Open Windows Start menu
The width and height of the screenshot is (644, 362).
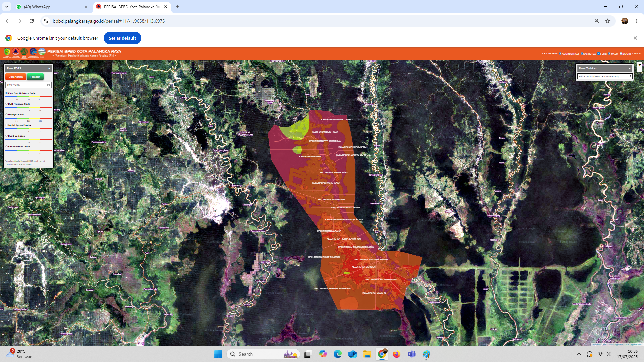(218, 354)
